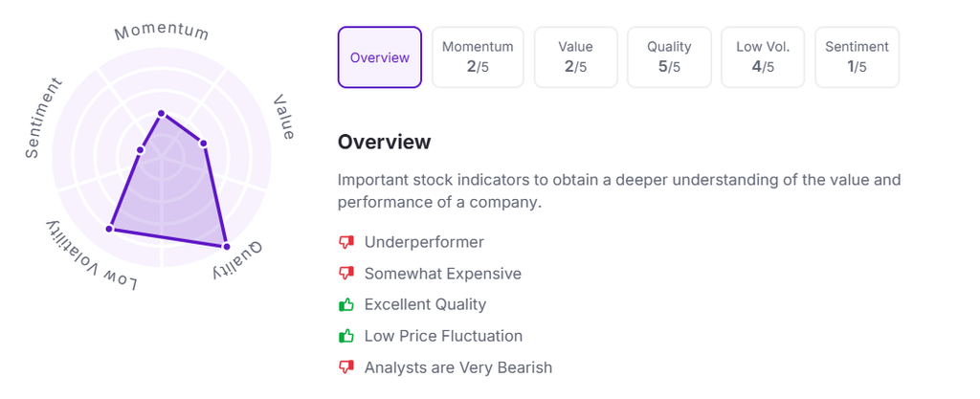
Task: Click the thumbs-down icon beside Underperformer
Action: 346,242
